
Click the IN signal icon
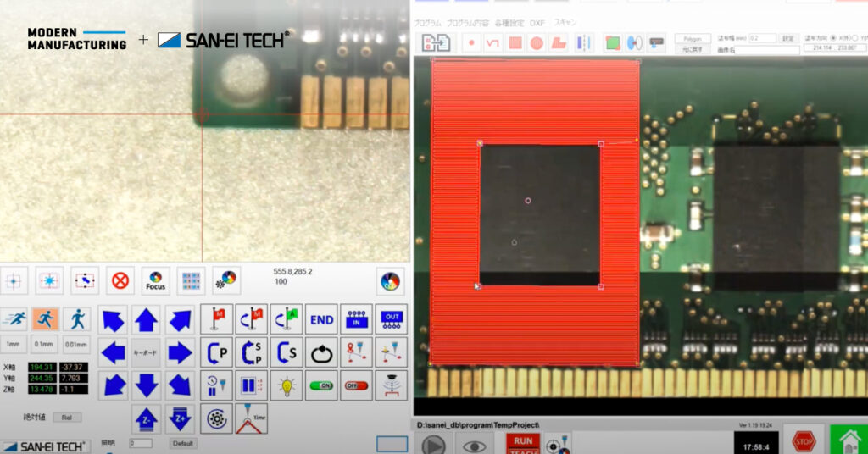tap(356, 319)
